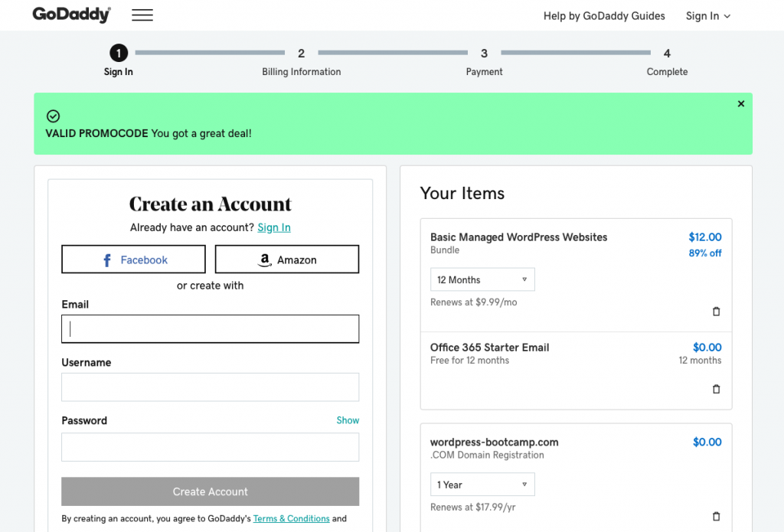The height and width of the screenshot is (532, 784).
Task: Expand the 1 Year domain term dropdown
Action: [482, 485]
